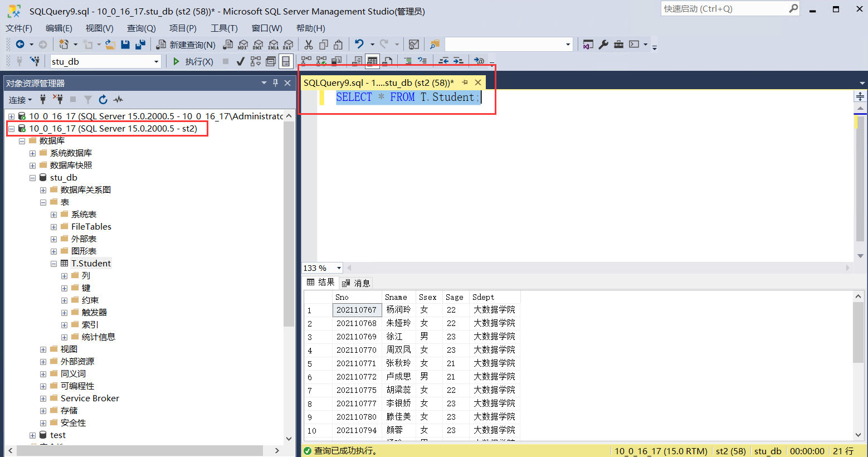Click the Paste clipboard icon
The width and height of the screenshot is (868, 457).
click(338, 45)
